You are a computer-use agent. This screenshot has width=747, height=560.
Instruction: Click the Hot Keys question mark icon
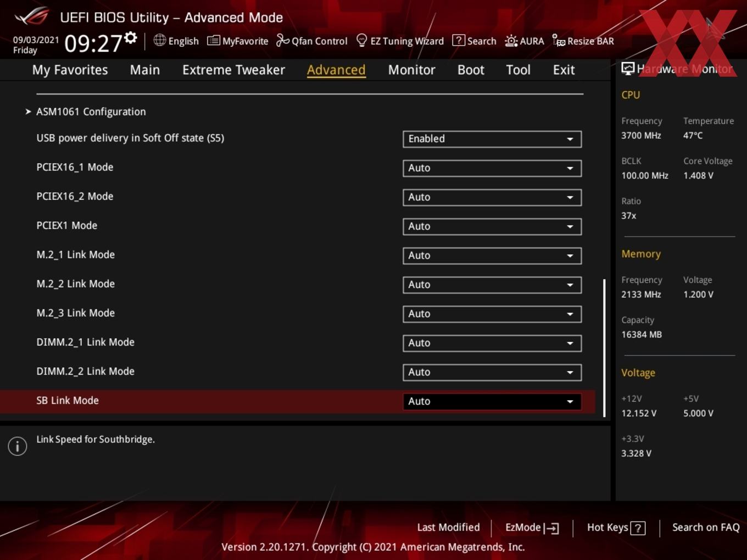coord(638,528)
